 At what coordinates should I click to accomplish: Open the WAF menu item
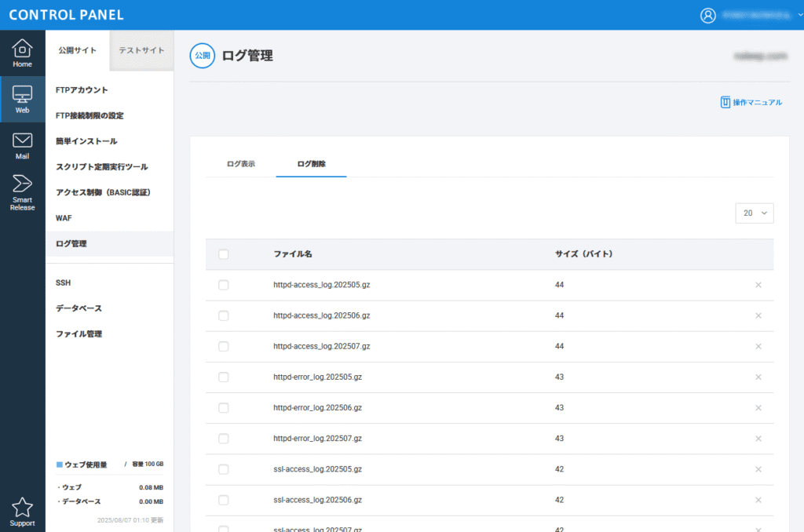click(64, 218)
